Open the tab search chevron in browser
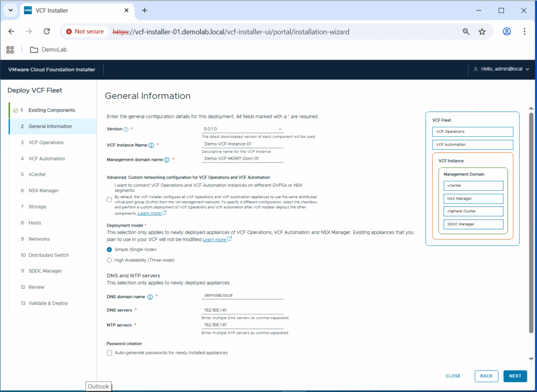 click(x=10, y=10)
